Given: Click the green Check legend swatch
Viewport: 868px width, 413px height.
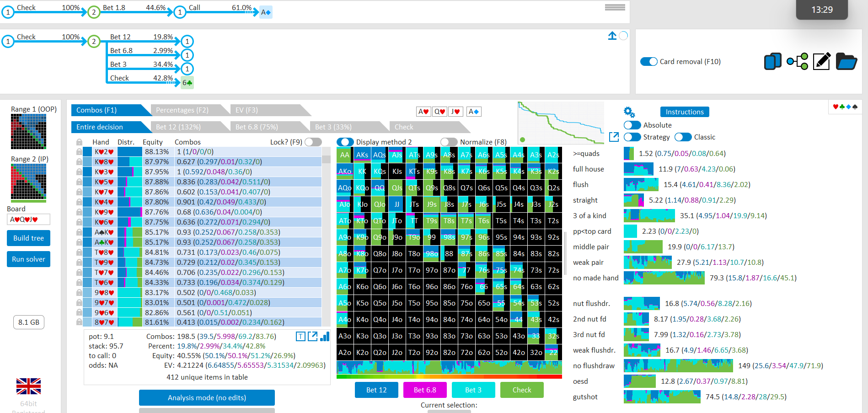Looking at the screenshot, I should pos(522,390).
